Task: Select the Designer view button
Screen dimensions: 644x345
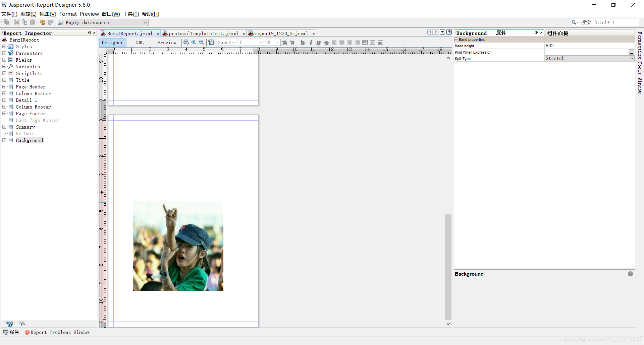Action: (112, 43)
